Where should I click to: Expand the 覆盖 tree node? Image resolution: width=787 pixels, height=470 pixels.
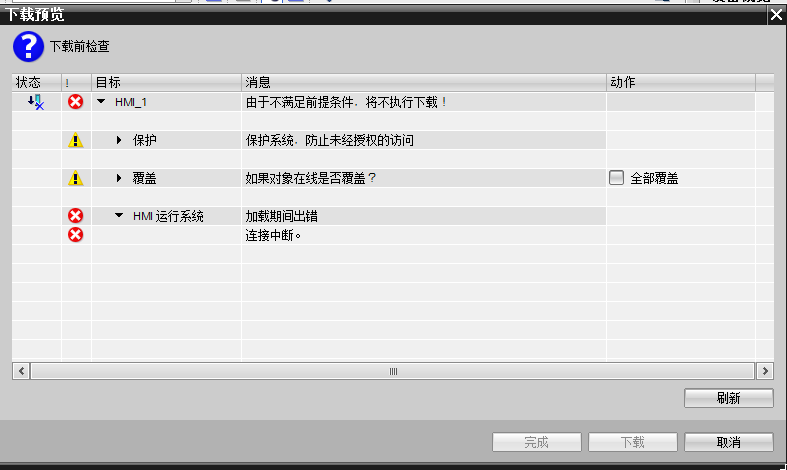pyautogui.click(x=119, y=178)
